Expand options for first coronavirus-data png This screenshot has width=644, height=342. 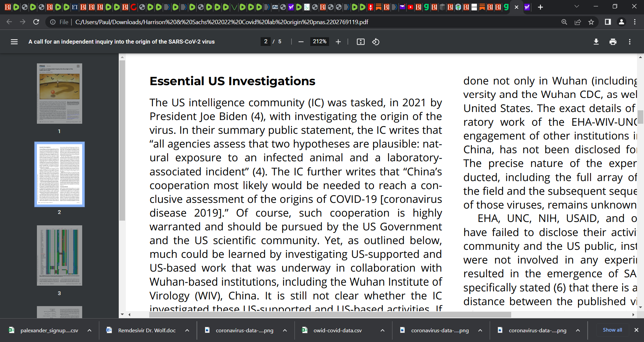click(285, 330)
